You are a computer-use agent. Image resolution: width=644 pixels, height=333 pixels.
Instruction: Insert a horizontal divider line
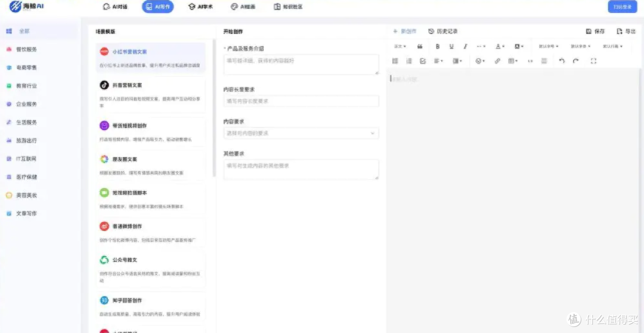pyautogui.click(x=544, y=61)
